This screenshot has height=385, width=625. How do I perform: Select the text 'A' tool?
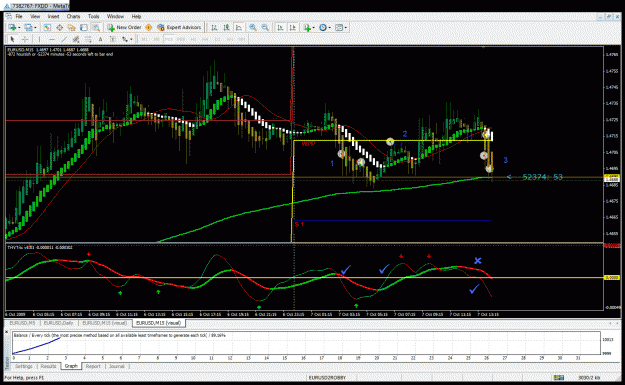pyautogui.click(x=100, y=39)
